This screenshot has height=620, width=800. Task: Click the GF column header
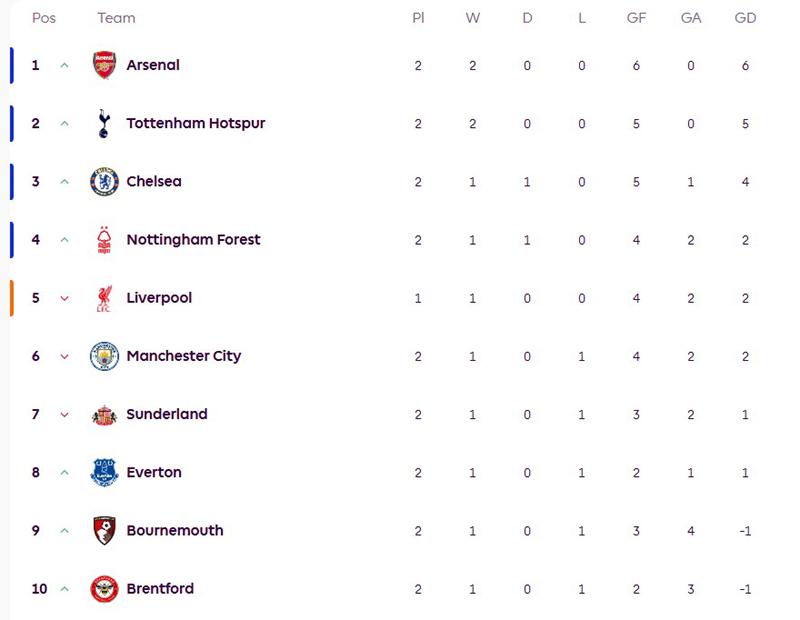pyautogui.click(x=636, y=18)
